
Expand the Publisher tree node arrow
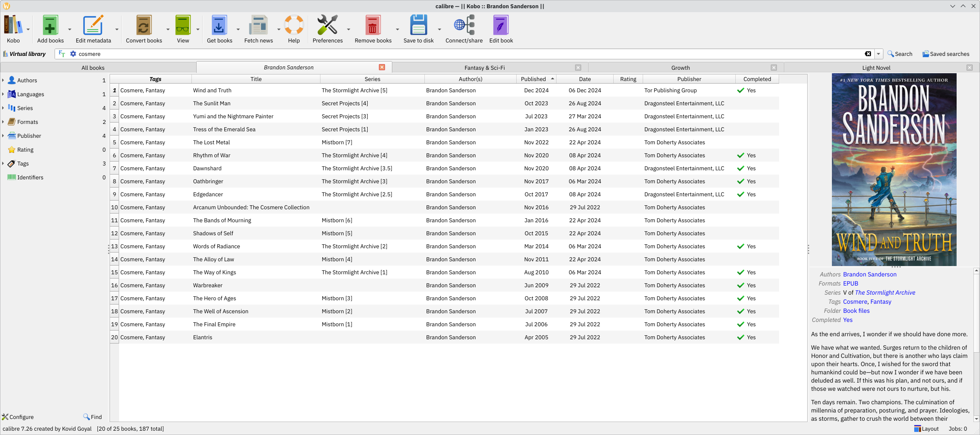coord(3,136)
